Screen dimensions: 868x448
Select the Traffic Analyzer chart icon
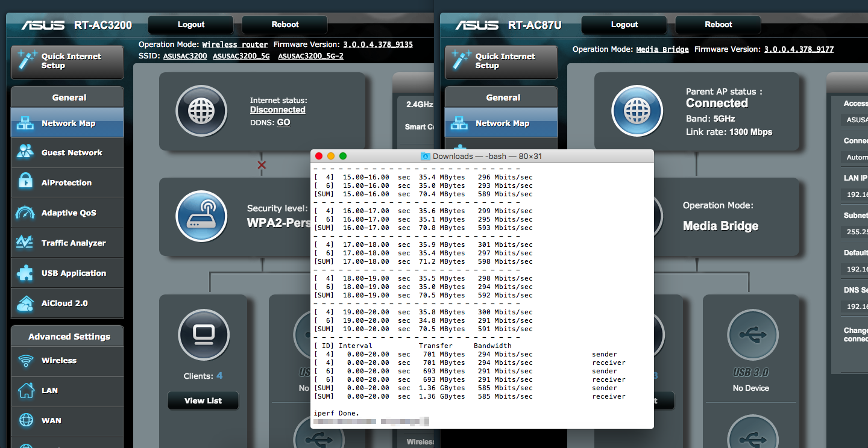tap(25, 243)
